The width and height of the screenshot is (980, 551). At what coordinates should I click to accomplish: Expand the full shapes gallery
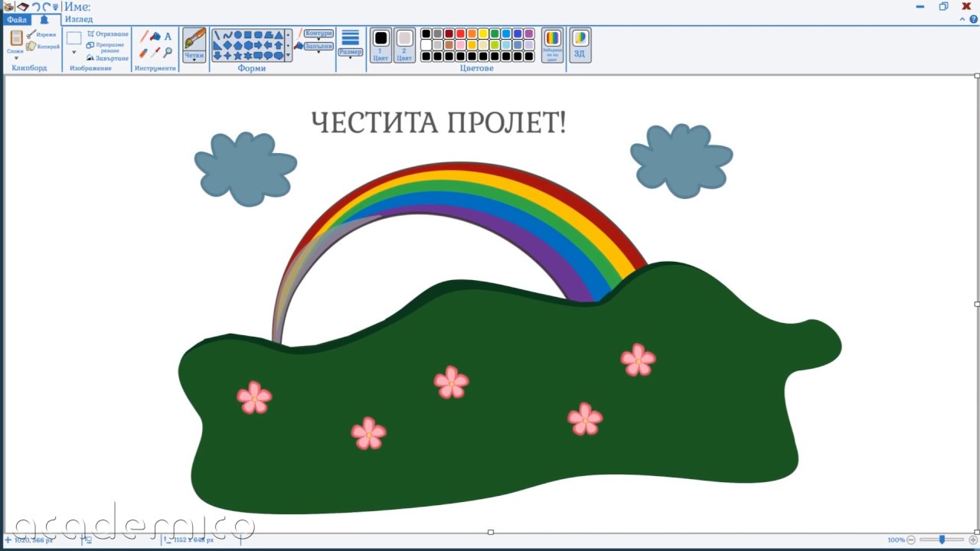288,55
